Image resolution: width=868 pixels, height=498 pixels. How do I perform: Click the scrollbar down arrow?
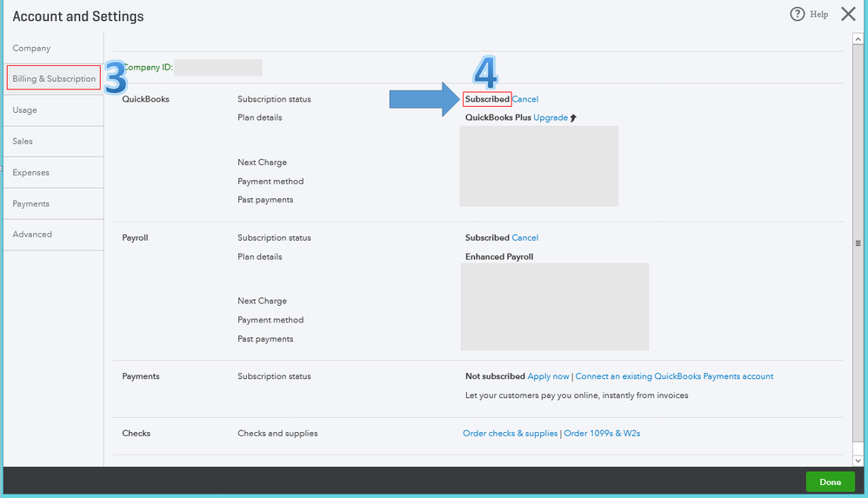pyautogui.click(x=858, y=461)
